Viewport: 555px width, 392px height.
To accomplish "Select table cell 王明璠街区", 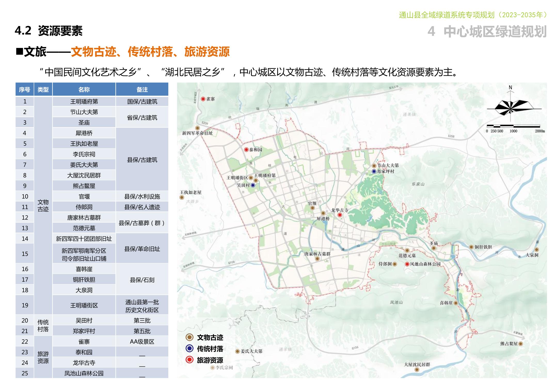I will [x=84, y=305].
